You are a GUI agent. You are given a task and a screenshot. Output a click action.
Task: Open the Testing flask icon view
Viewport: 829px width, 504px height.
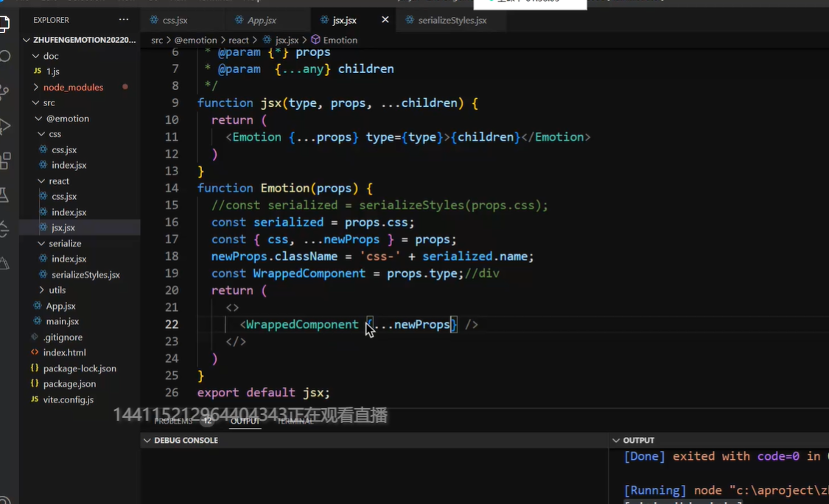(x=4, y=195)
